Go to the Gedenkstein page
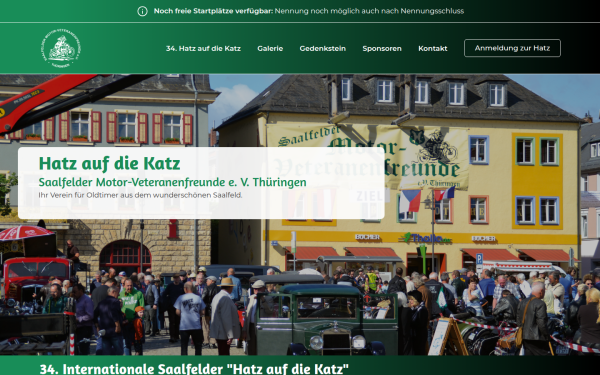 pyautogui.click(x=323, y=49)
